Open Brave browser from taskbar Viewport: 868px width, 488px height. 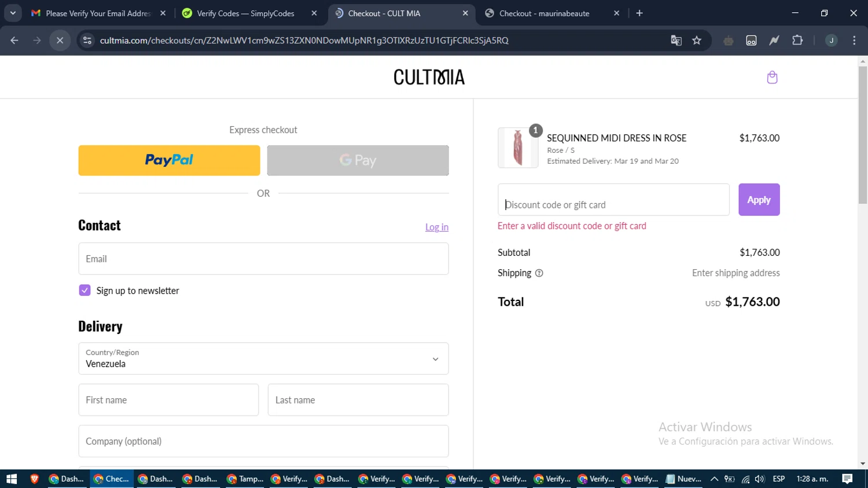[x=34, y=479]
